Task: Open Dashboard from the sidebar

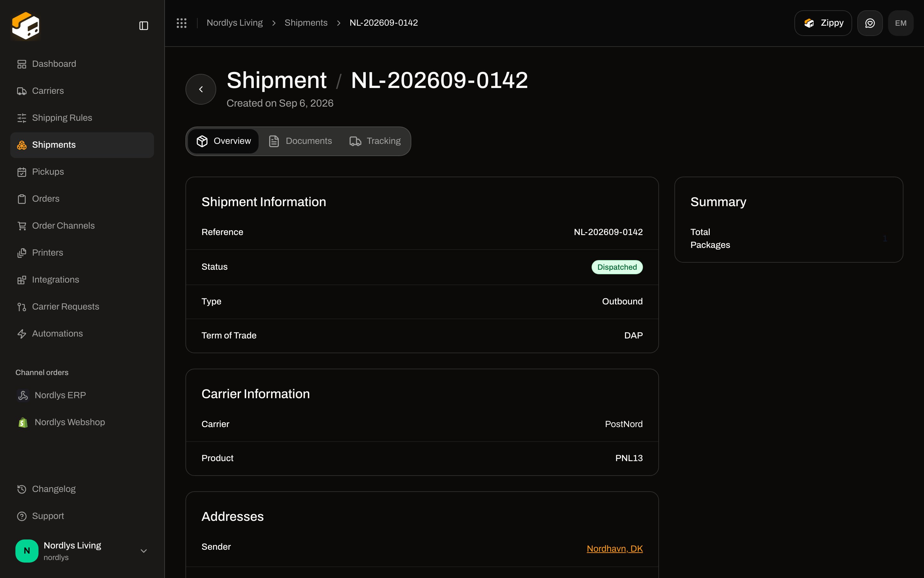Action: [82, 64]
